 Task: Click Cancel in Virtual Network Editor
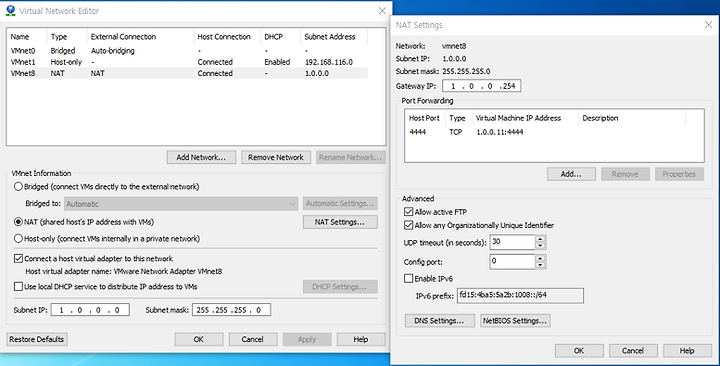[253, 339]
